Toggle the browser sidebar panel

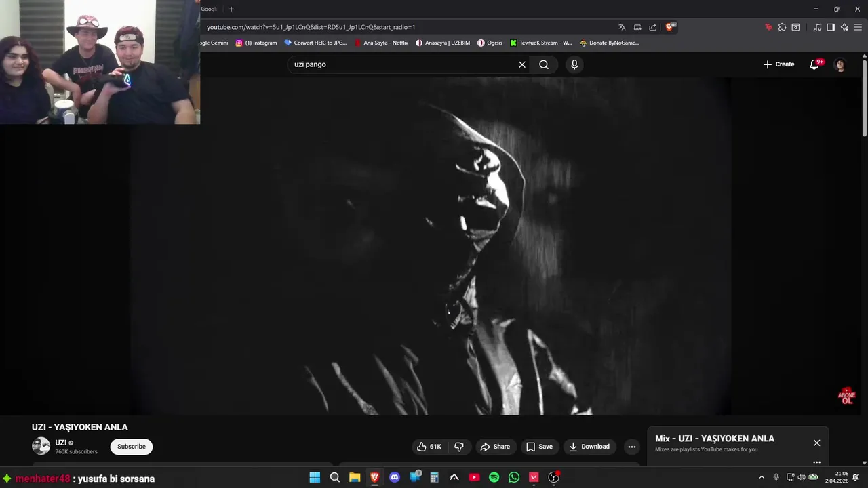tap(831, 27)
